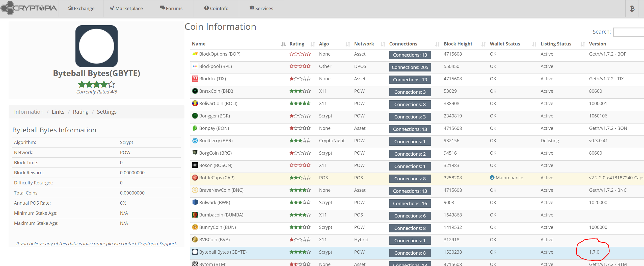Click Bulwark Connections: 16 button
This screenshot has height=266, width=644.
410,203
